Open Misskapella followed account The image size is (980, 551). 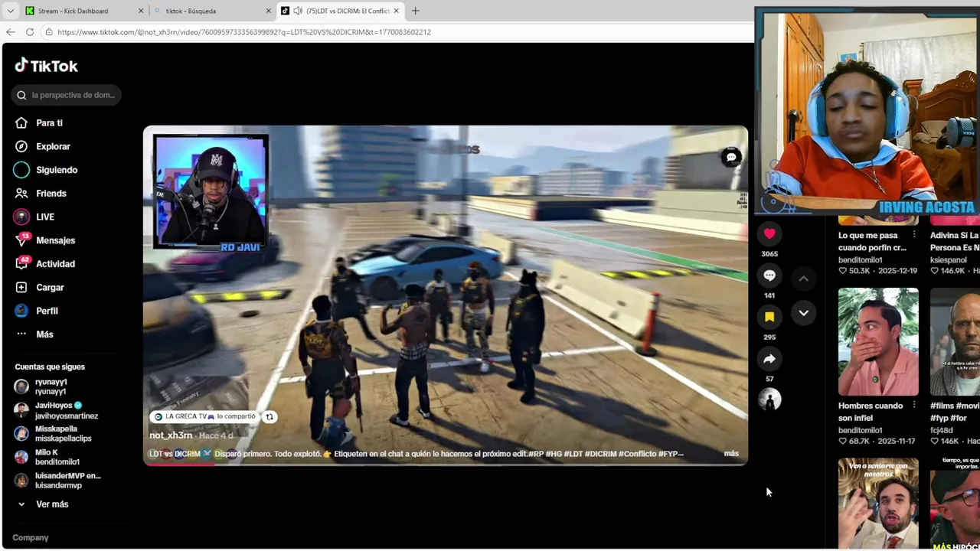click(x=53, y=434)
